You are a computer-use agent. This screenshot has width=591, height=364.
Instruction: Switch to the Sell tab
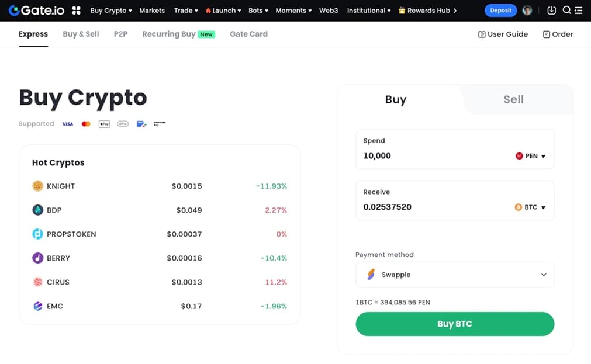click(x=513, y=99)
